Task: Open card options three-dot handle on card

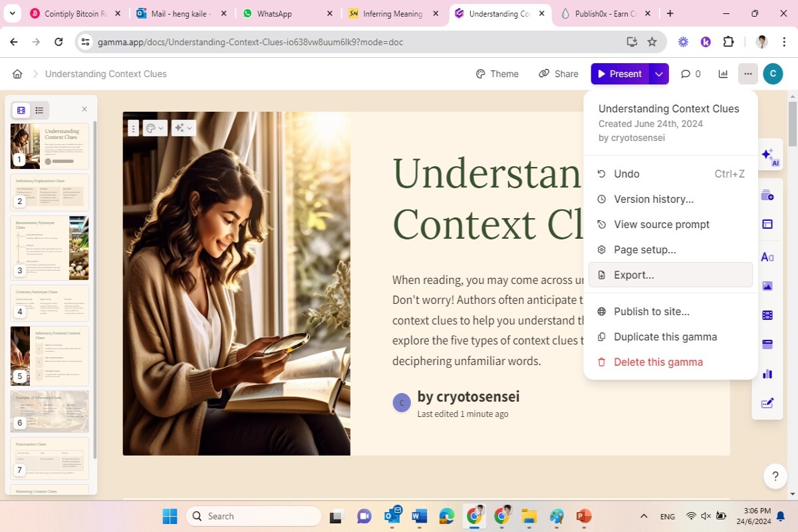Action: pyautogui.click(x=133, y=128)
